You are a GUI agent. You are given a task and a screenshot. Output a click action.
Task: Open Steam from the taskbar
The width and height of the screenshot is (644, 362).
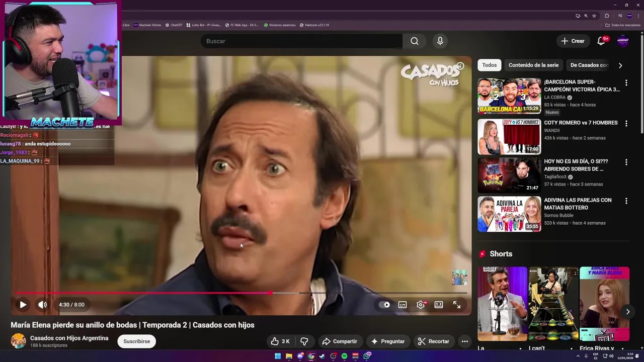point(322,356)
